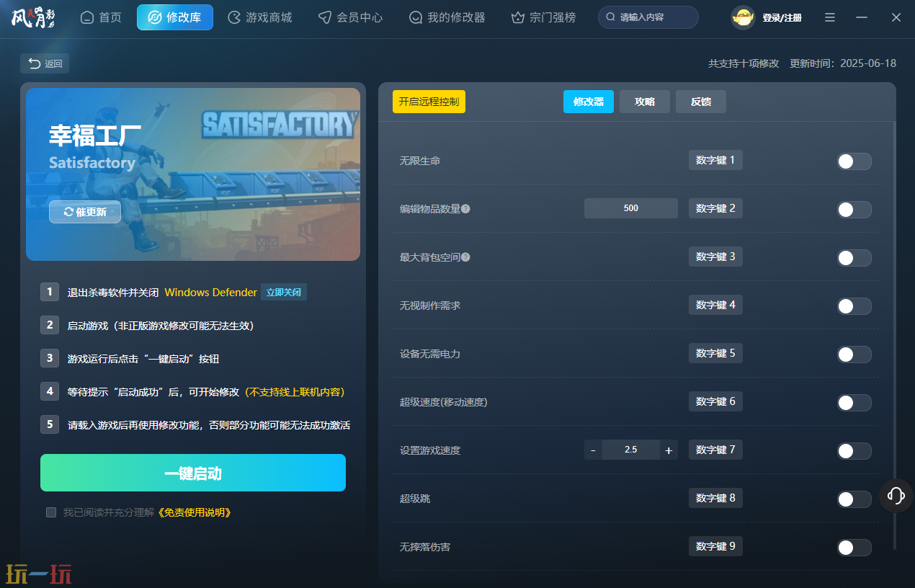Viewport: 915px width, 588px height.
Task: Click help icon next to 最大背包空间
Action: point(465,257)
